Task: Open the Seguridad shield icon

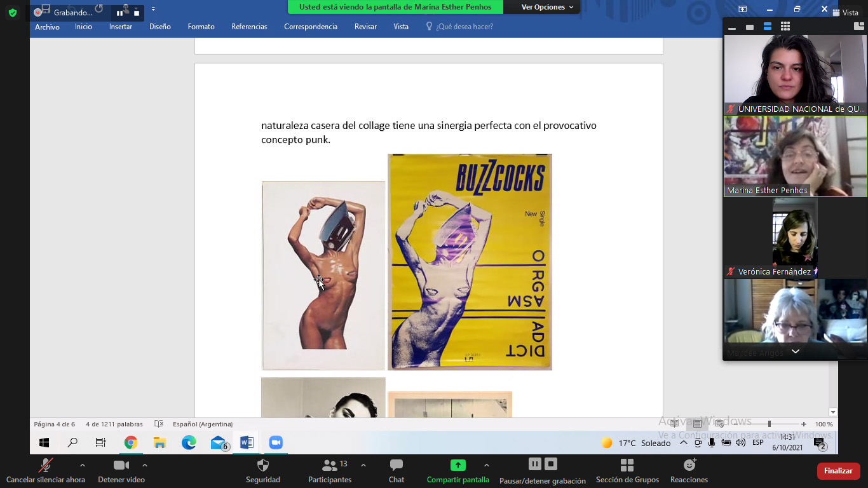Action: click(x=262, y=466)
